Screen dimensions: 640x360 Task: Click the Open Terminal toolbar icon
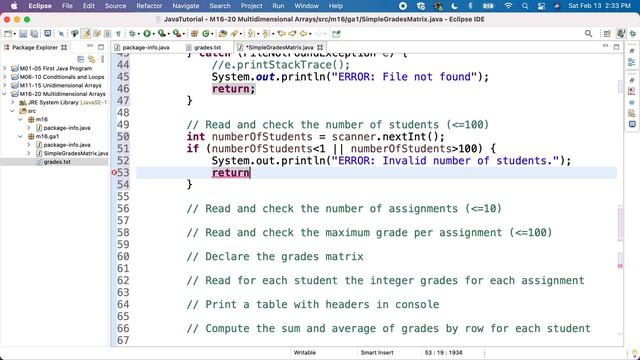[48, 33]
